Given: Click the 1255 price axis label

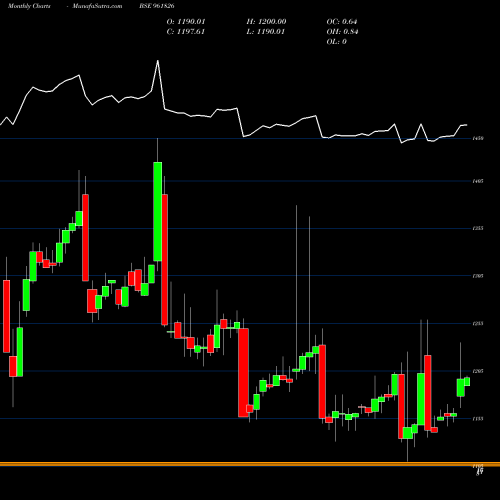Looking at the screenshot, I should (x=478, y=323).
